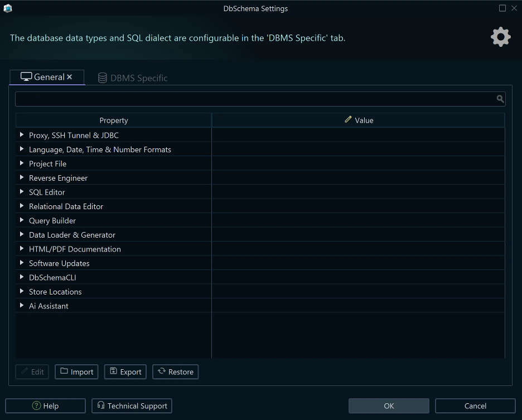Expand the Proxy, SSH Tunnel & JDBC section
This screenshot has height=420, width=522.
coord(22,135)
